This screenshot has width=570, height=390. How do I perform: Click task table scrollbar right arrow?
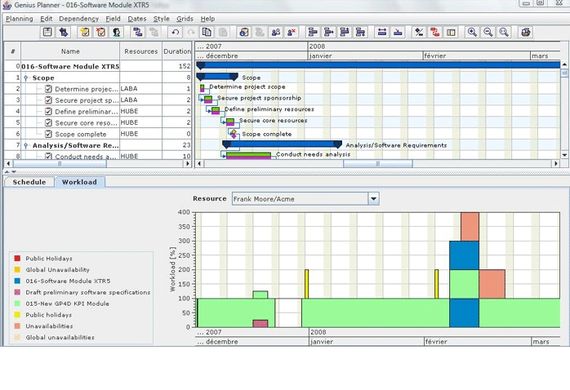point(188,164)
